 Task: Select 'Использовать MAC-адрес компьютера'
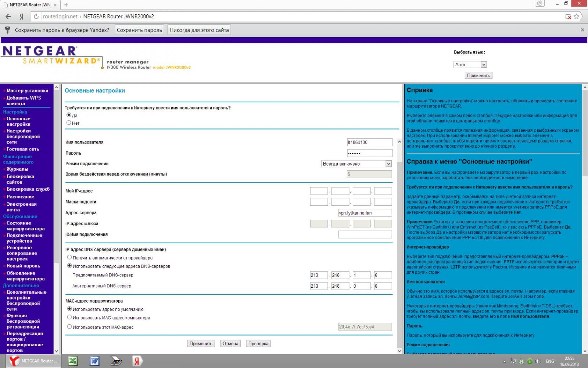point(69,317)
